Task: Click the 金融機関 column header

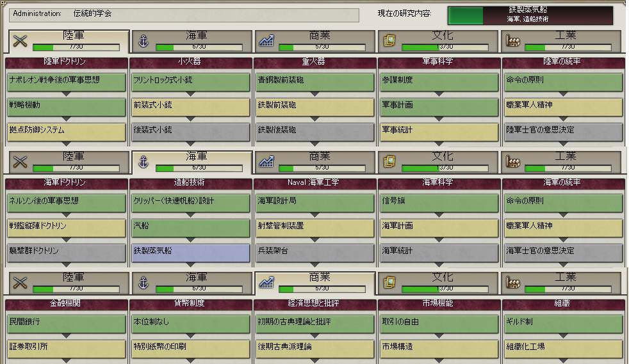Action: pyautogui.click(x=67, y=303)
